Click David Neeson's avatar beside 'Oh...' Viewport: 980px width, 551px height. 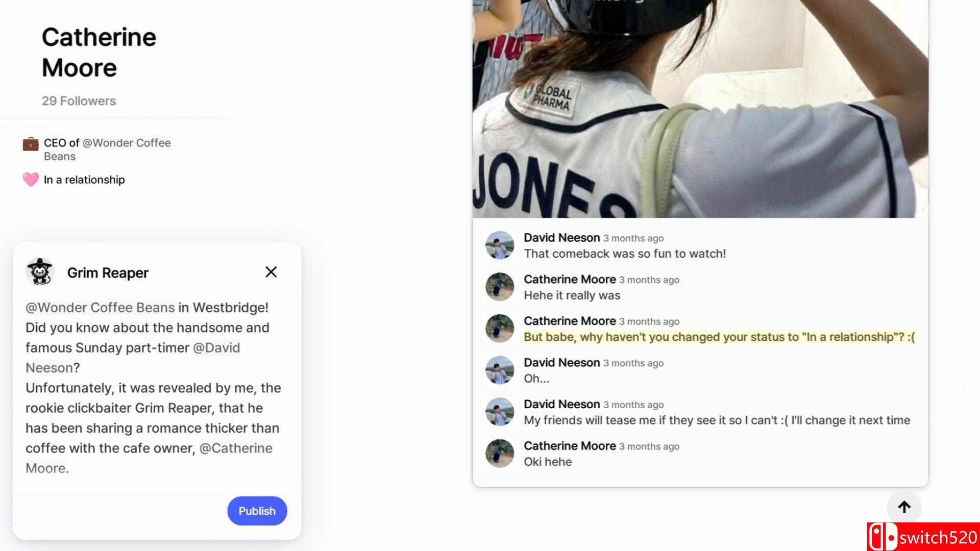coord(500,370)
